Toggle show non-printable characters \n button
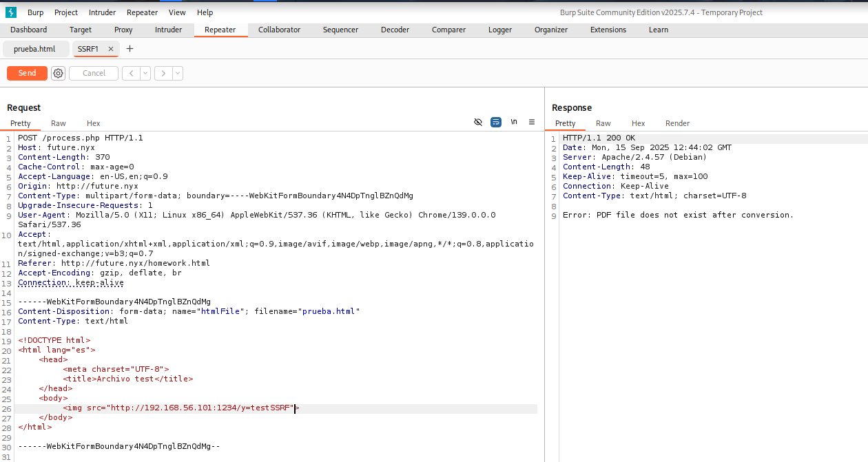The image size is (868, 462). pyautogui.click(x=514, y=122)
